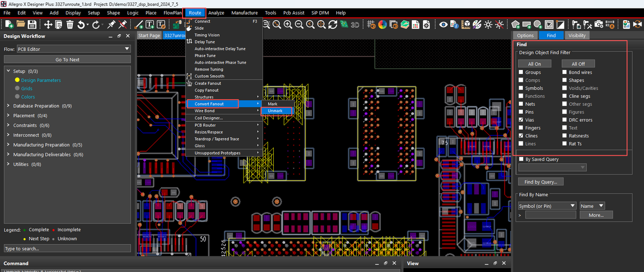
Task: Click the Zoom In magnifier icon
Action: click(288, 24)
